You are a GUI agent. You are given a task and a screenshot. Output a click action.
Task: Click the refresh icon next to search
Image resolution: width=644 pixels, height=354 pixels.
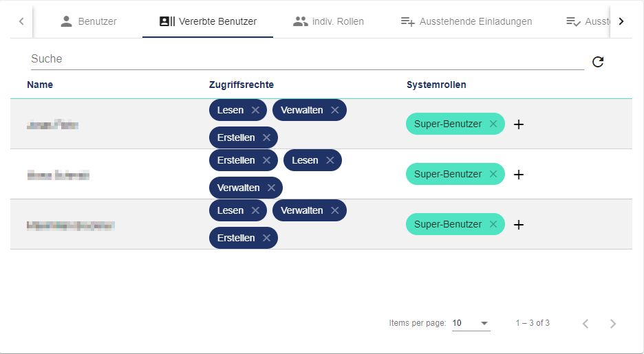pyautogui.click(x=598, y=62)
